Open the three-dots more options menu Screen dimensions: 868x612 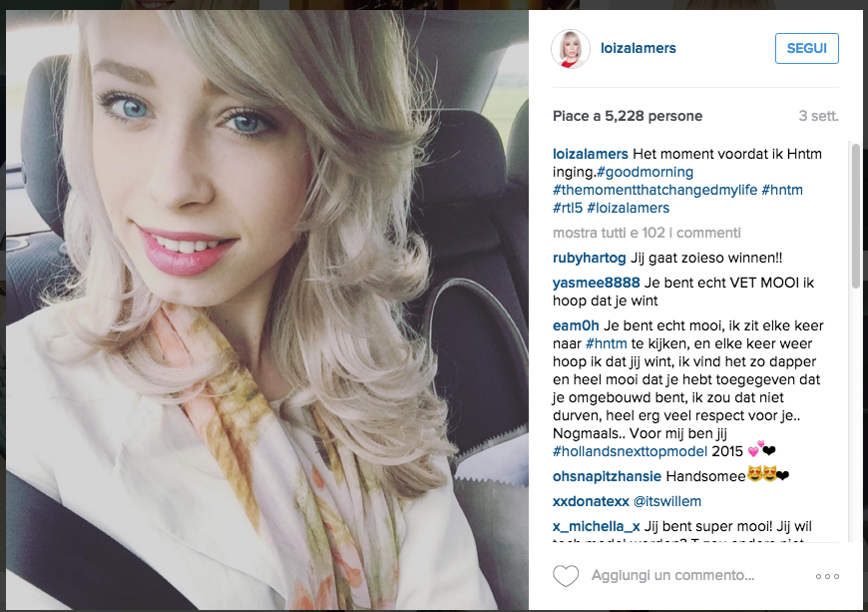point(827,576)
